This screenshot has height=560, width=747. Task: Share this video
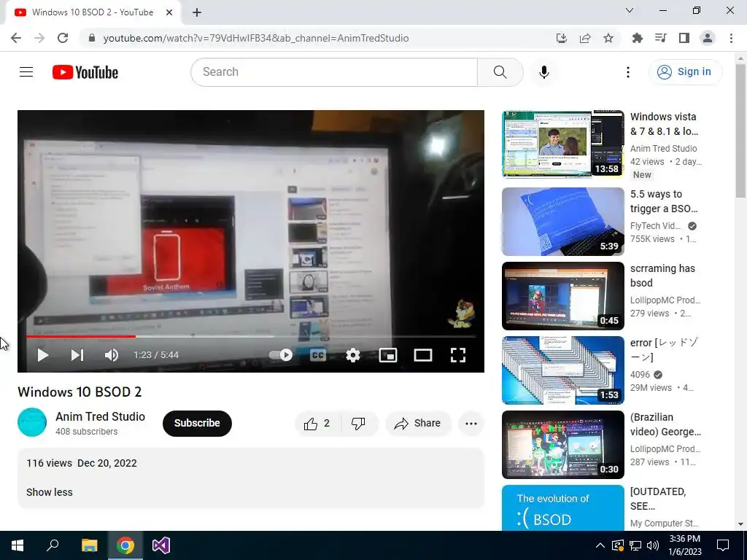pyautogui.click(x=418, y=424)
